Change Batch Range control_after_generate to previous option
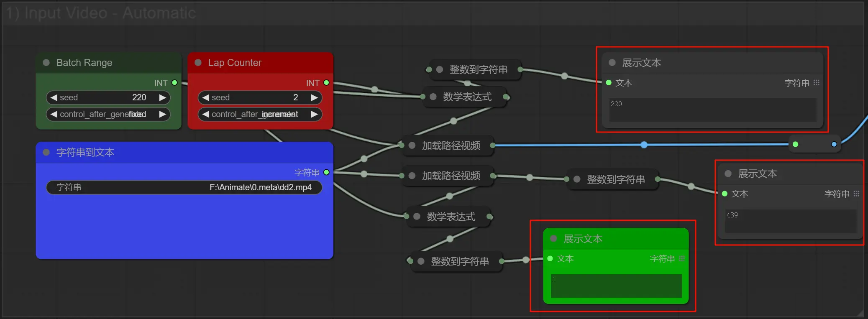The height and width of the screenshot is (319, 868). pyautogui.click(x=54, y=114)
